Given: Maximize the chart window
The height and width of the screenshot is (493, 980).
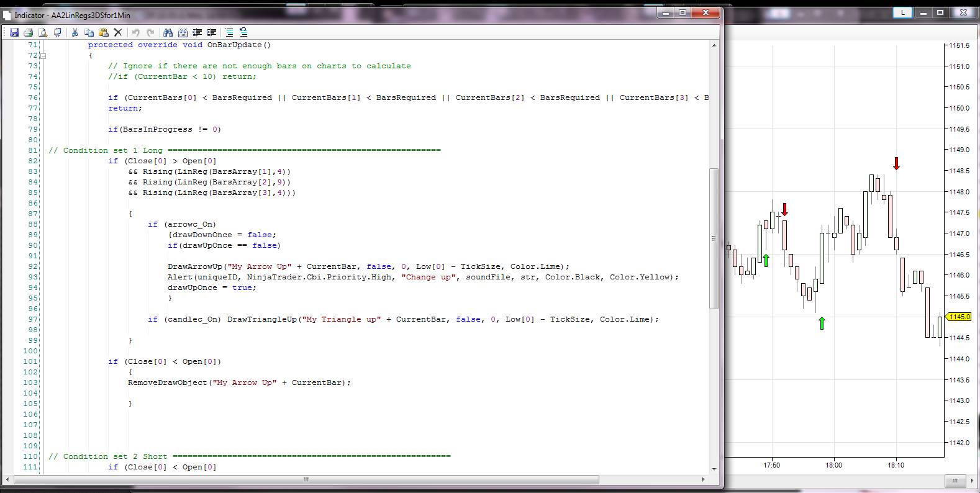Looking at the screenshot, I should pos(940,12).
